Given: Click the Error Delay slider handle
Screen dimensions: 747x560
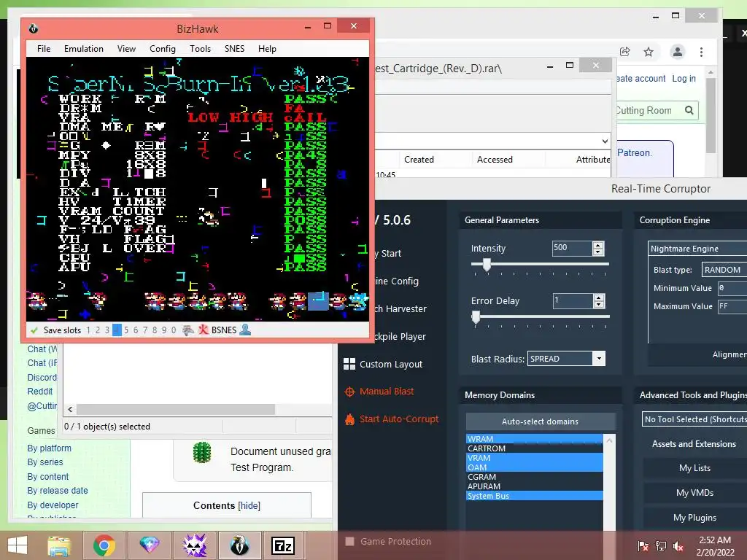Looking at the screenshot, I should coord(476,318).
